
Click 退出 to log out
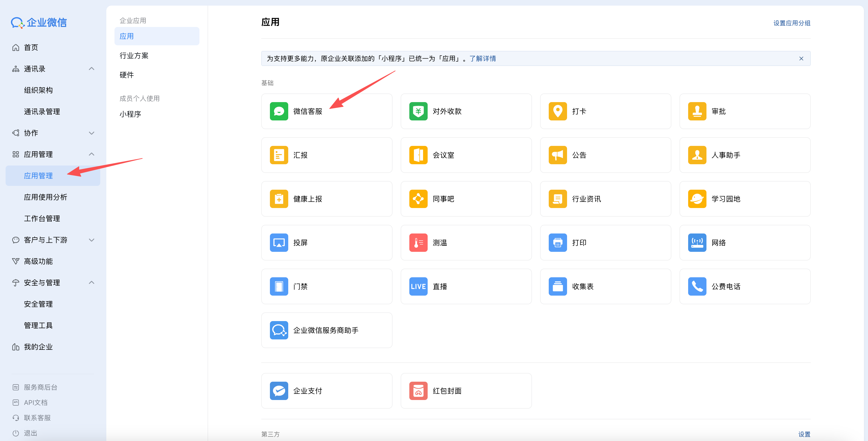coord(30,433)
